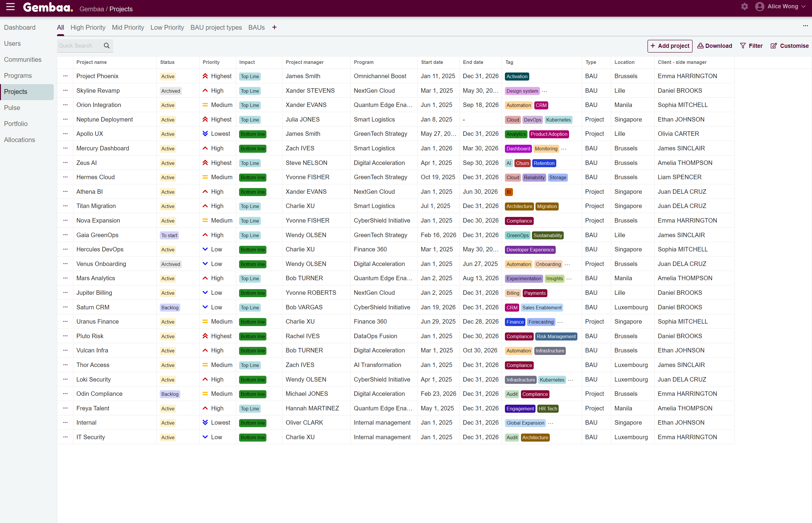Click the settings gear icon
This screenshot has height=523, width=812.
click(x=744, y=7)
